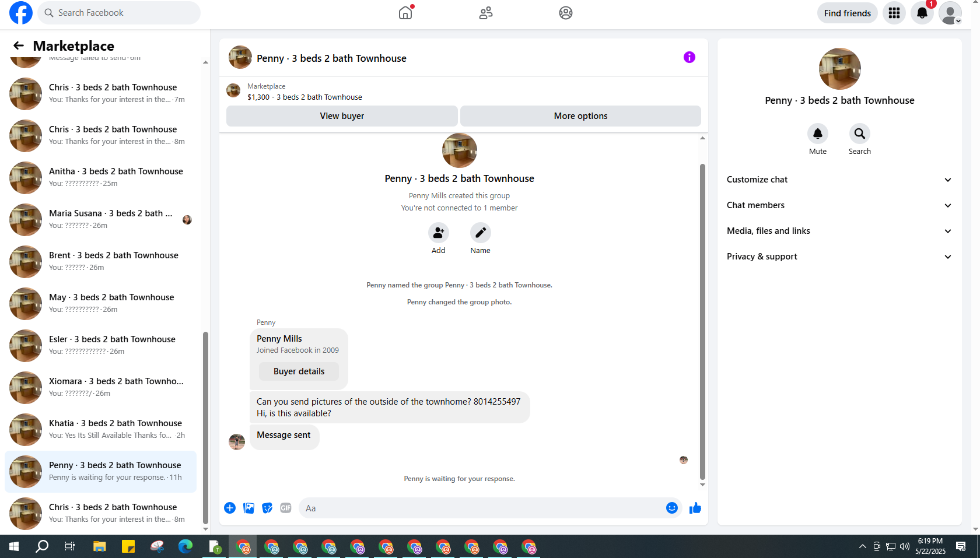Click the "$1,300 - 3 beds 2 bath Townhouse" listing text
Image resolution: width=980 pixels, height=558 pixels.
304,97
